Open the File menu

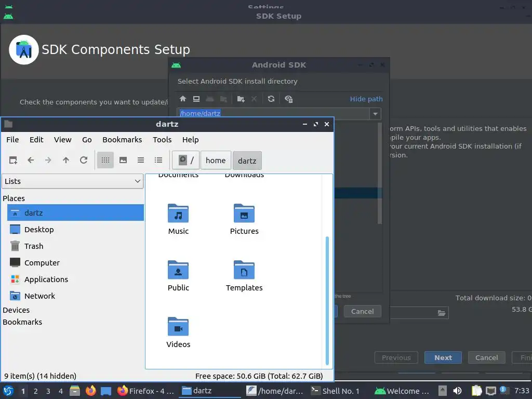click(12, 139)
